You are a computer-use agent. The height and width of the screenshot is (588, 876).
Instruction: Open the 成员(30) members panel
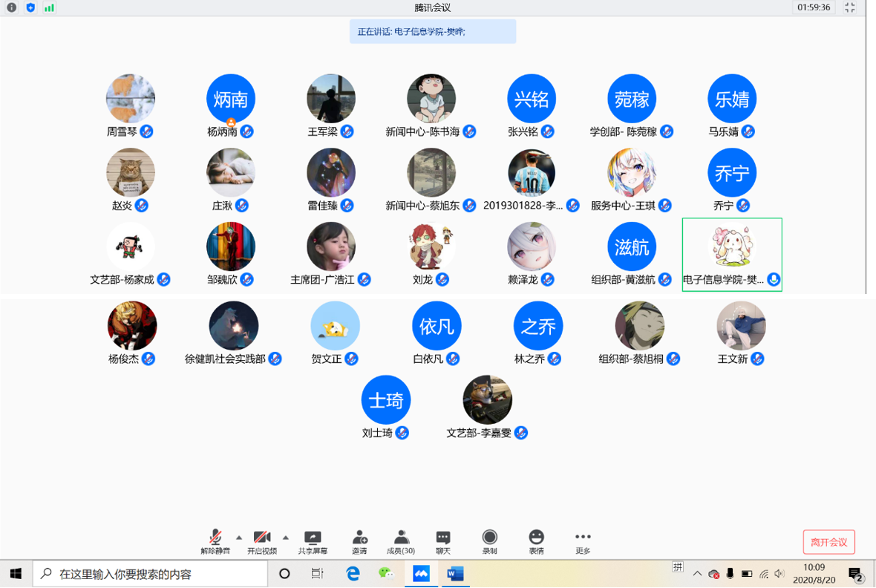[x=401, y=541]
